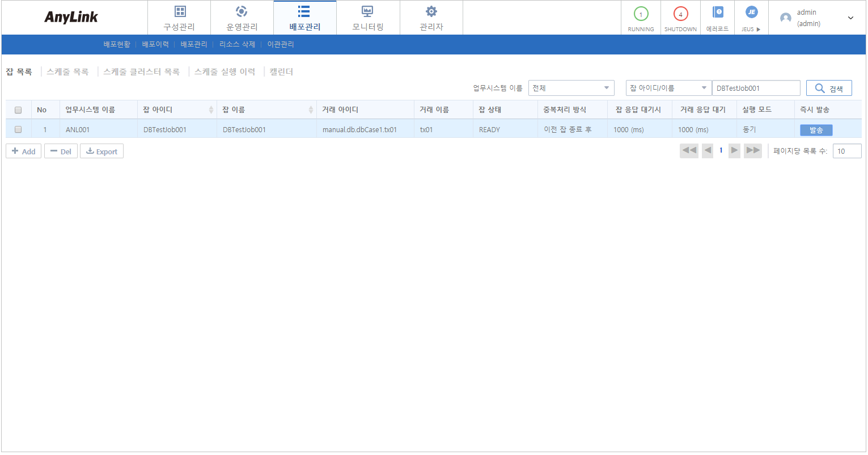This screenshot has height=455, width=868.
Task: Open the 배포이력 submenu item
Action: point(155,44)
